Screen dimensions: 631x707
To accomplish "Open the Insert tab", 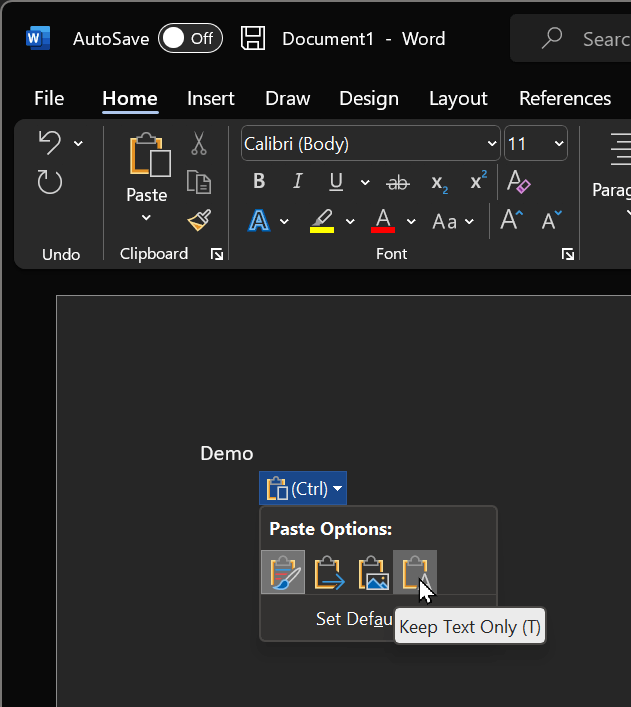I will [x=210, y=98].
